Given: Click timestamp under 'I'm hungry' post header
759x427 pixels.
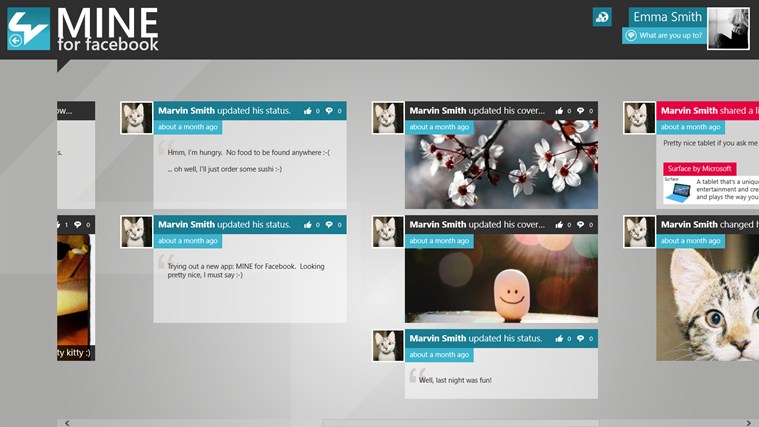Looking at the screenshot, I should point(188,127).
